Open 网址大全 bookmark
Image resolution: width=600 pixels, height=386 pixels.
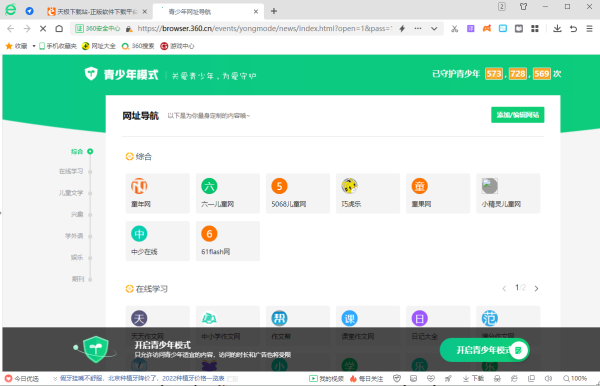coord(99,46)
